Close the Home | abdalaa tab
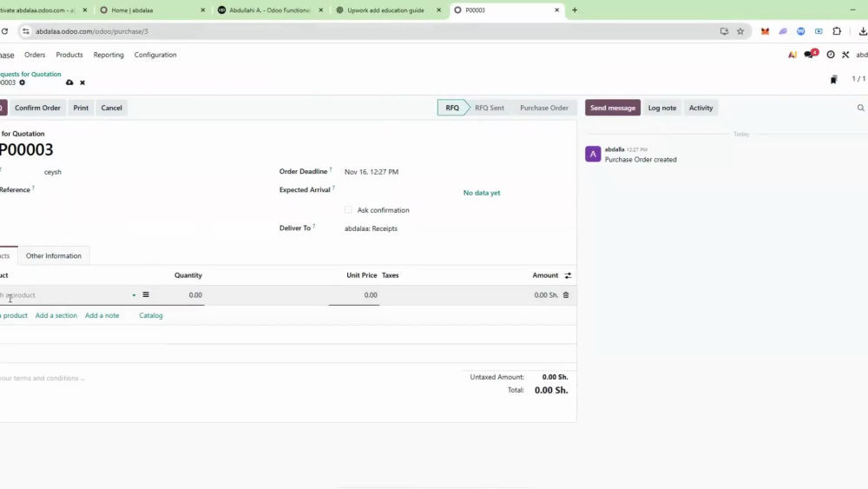The width and height of the screenshot is (868, 489). (x=202, y=10)
